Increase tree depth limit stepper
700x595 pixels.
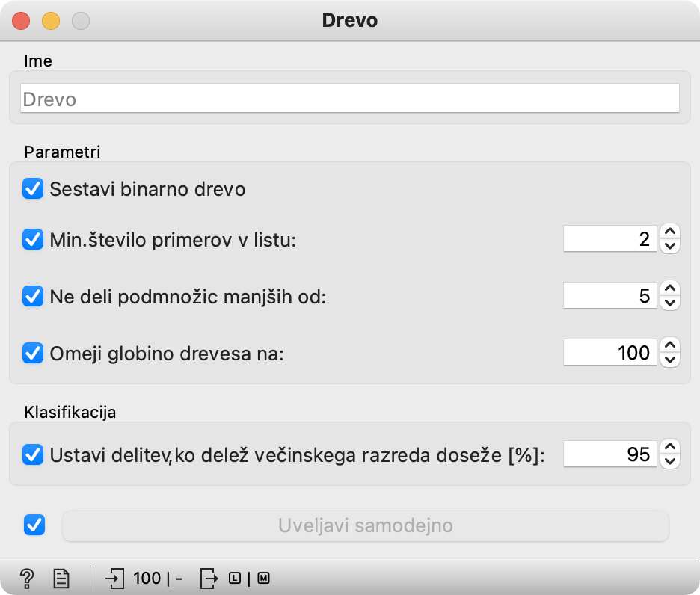pyautogui.click(x=670, y=345)
